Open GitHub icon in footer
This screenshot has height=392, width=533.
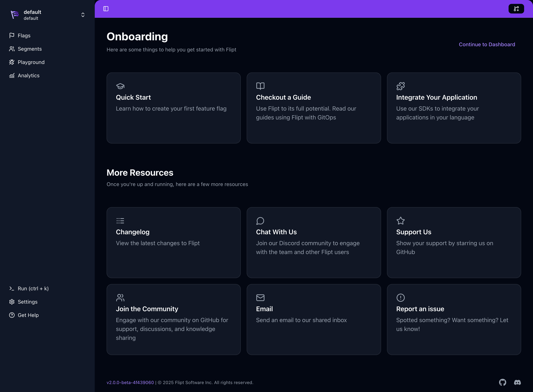coord(502,382)
